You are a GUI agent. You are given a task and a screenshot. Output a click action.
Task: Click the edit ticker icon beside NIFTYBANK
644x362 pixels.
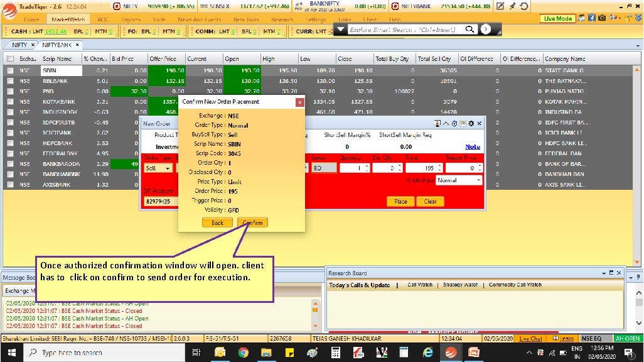(500, 6)
